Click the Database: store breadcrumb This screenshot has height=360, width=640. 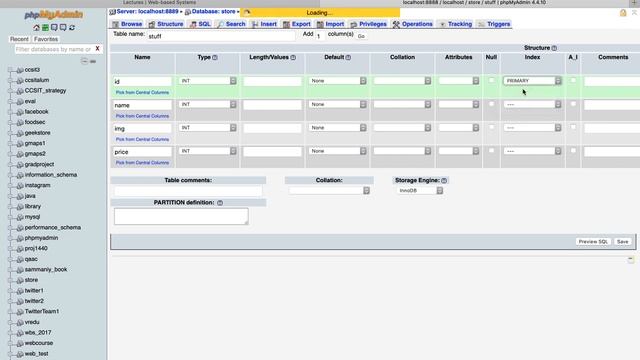[213, 12]
